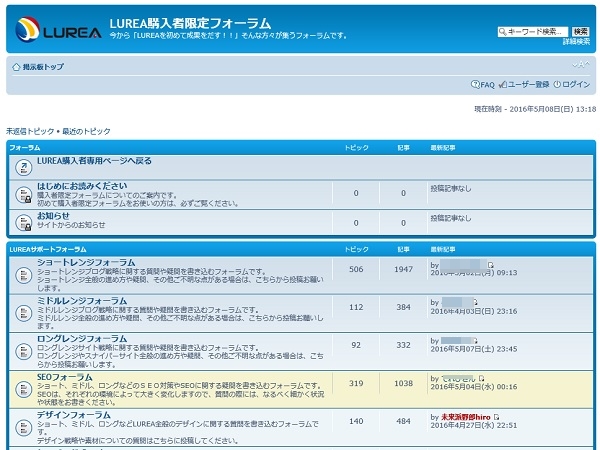Open the はじめにお読みください forum
The height and width of the screenshot is (450, 600).
(82, 186)
